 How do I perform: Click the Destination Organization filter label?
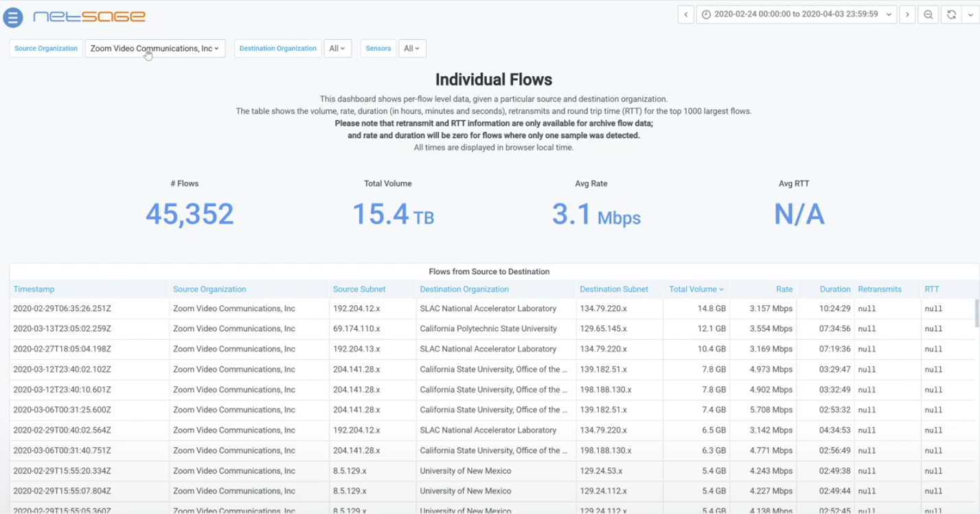[x=278, y=48]
